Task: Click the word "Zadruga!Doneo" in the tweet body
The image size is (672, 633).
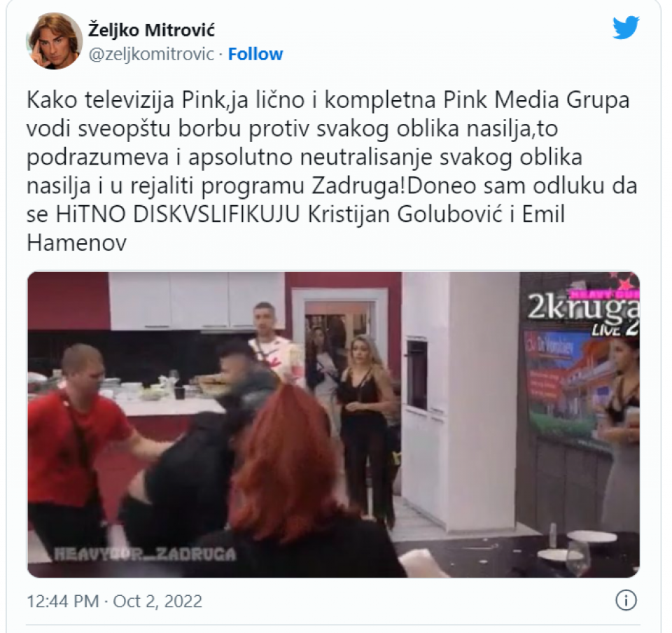Action: point(394,186)
